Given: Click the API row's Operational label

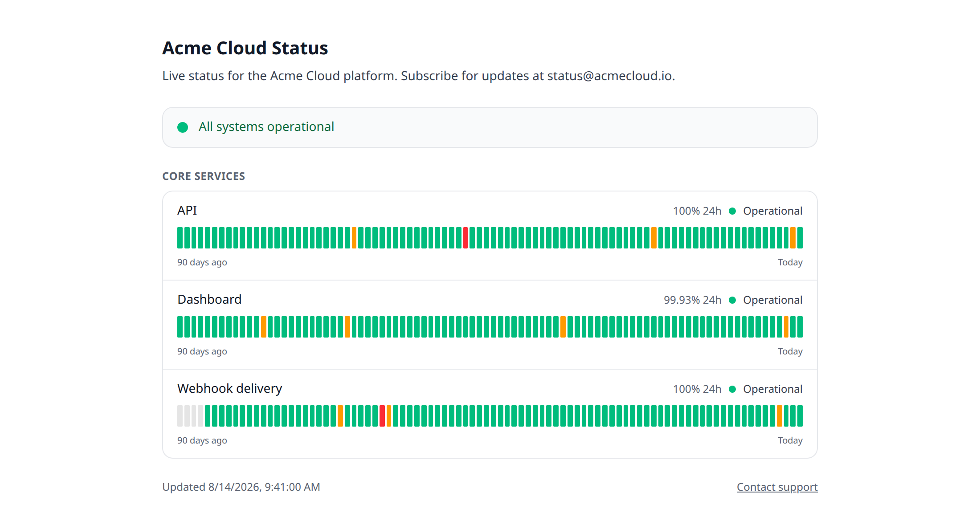Looking at the screenshot, I should point(773,211).
